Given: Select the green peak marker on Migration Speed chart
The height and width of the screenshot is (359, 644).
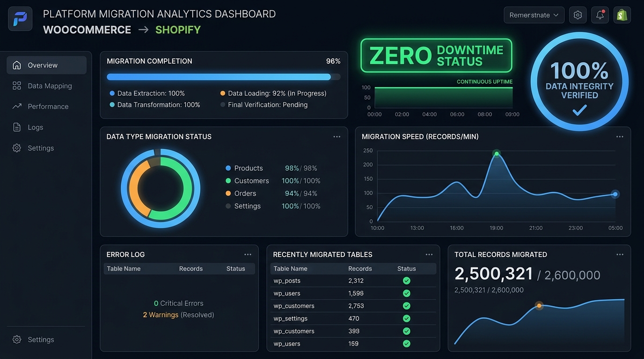Looking at the screenshot, I should (497, 153).
